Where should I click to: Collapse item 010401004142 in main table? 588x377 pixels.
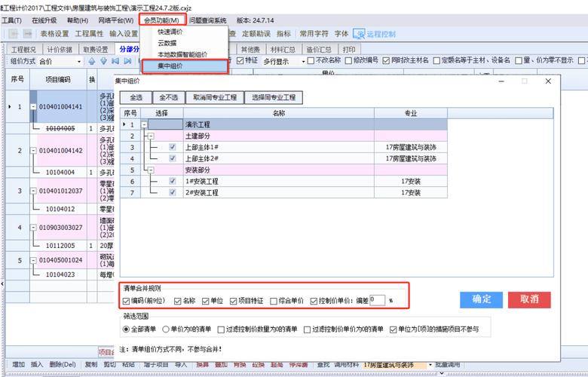[33, 151]
